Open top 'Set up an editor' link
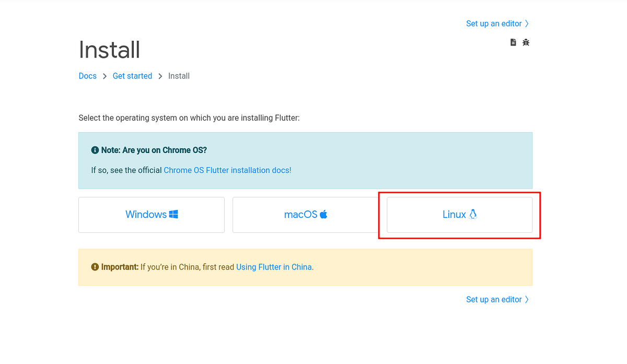The width and height of the screenshot is (627, 364). click(497, 24)
